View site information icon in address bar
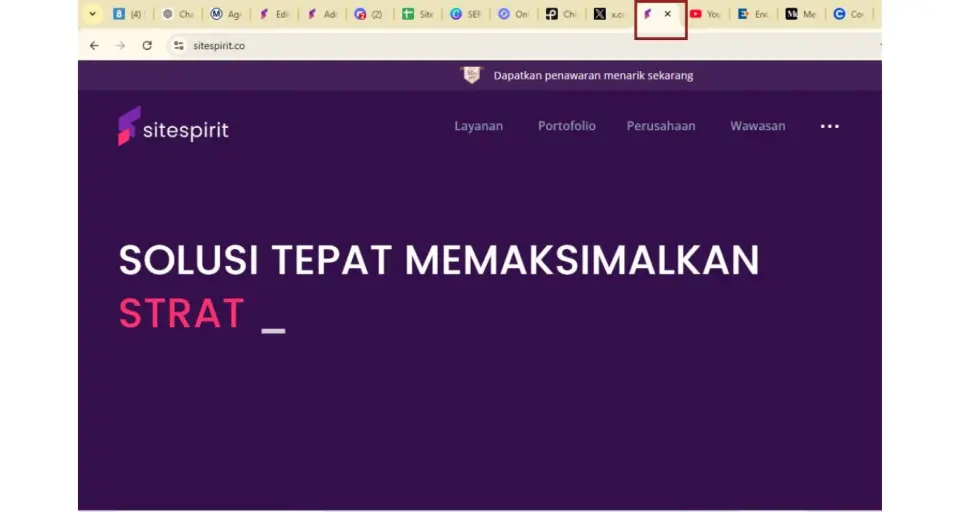The image size is (960, 512). point(178,45)
